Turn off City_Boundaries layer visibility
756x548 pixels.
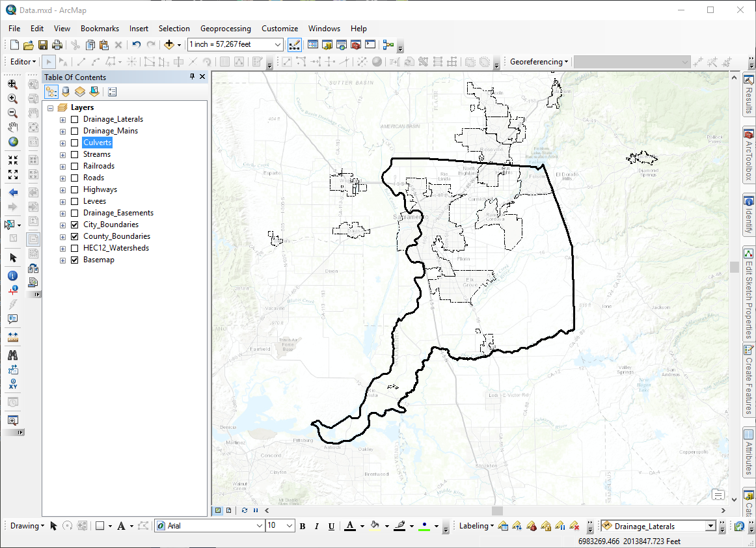[75, 225]
